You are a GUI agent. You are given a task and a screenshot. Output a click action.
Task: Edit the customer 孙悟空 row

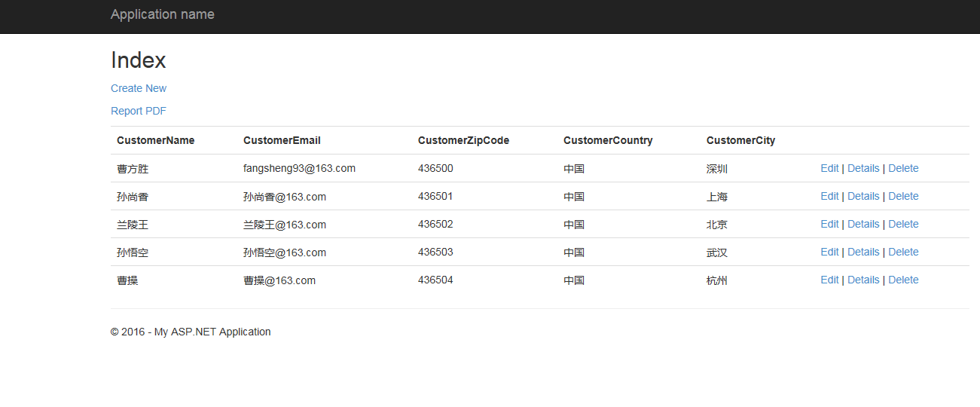click(829, 252)
